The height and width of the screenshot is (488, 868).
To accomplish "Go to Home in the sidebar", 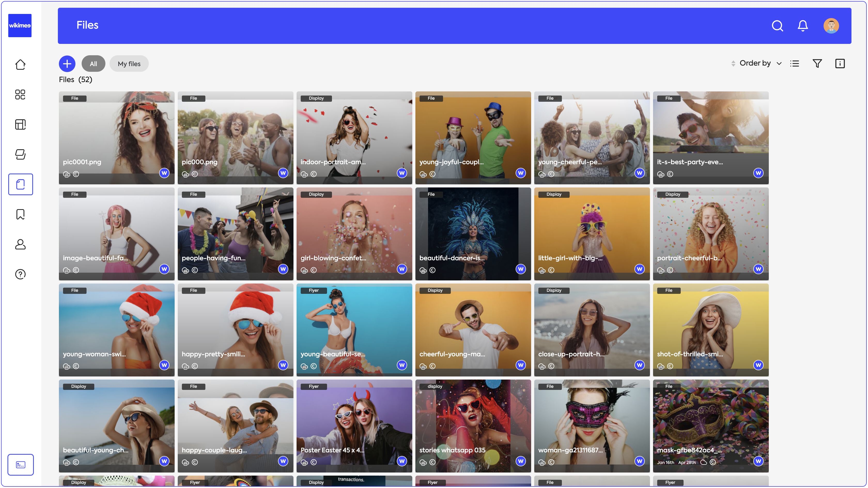I will (x=20, y=64).
